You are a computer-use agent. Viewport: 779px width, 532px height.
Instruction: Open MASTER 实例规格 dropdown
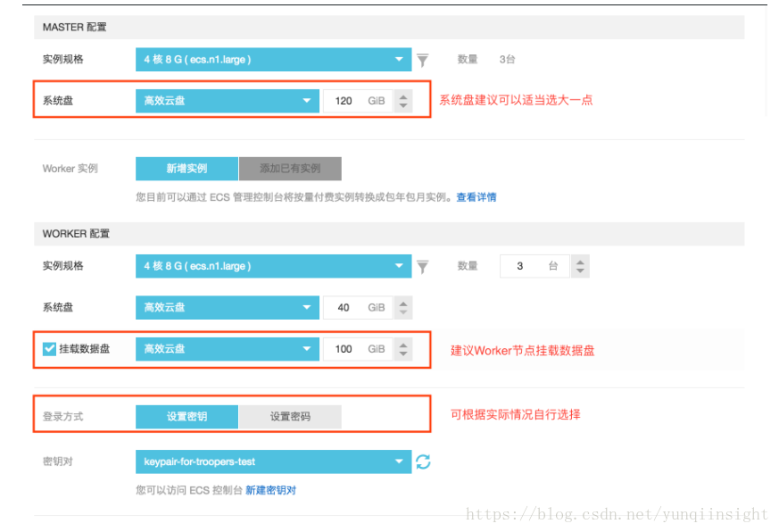tap(273, 60)
